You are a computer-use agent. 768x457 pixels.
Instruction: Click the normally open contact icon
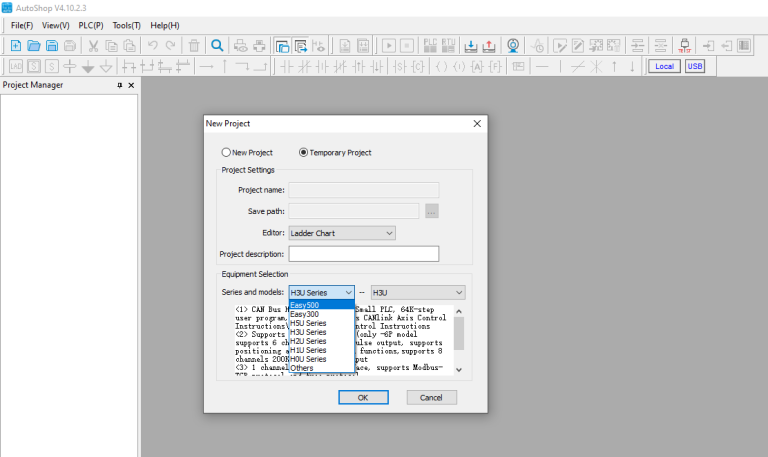pos(287,66)
